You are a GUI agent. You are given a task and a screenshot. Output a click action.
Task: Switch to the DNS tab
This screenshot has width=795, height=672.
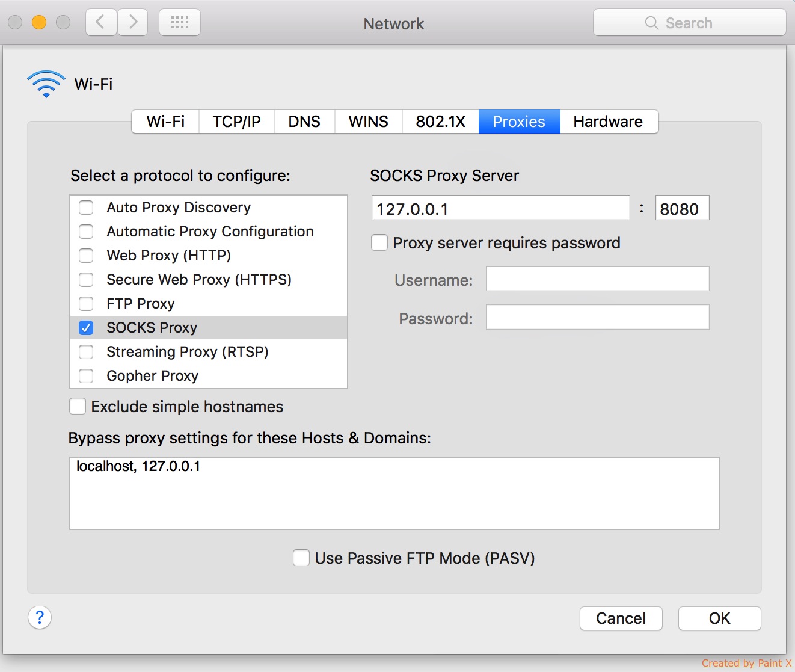tap(304, 122)
